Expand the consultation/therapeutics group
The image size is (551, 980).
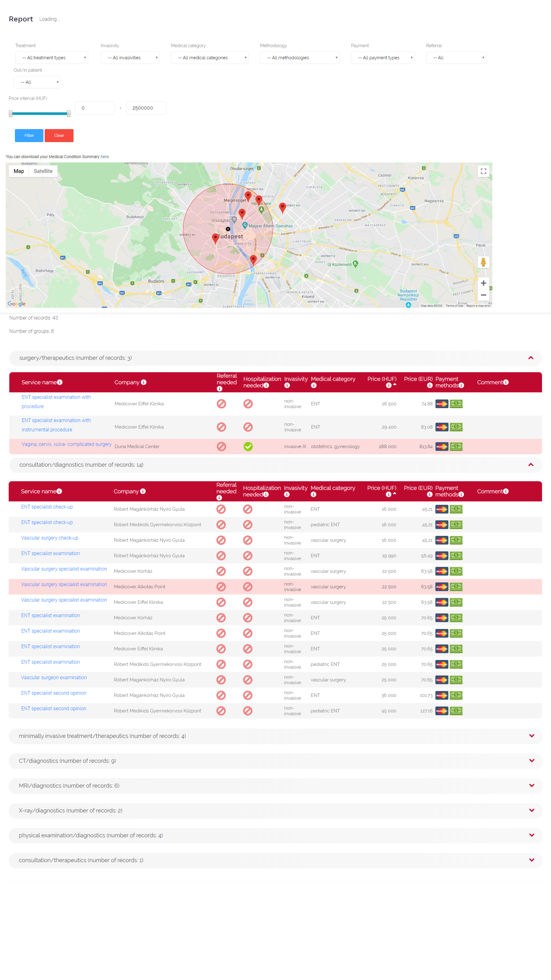click(532, 860)
